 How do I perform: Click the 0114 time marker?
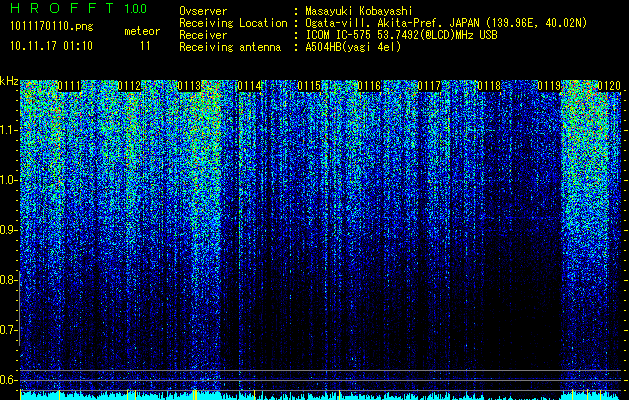[249, 86]
